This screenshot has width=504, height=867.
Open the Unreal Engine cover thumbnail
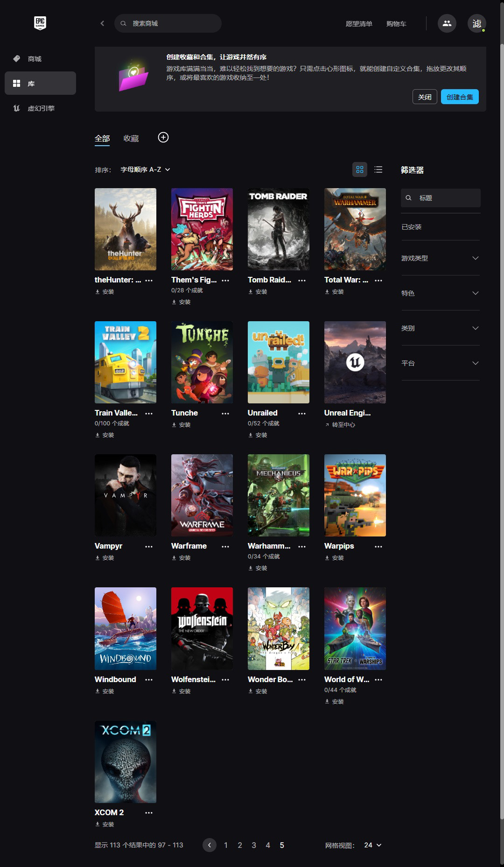355,362
